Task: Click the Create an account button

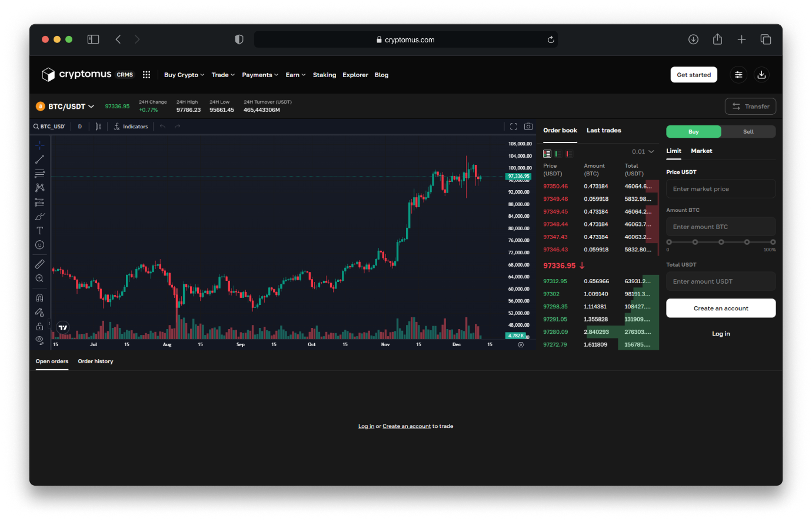Action: click(x=721, y=308)
